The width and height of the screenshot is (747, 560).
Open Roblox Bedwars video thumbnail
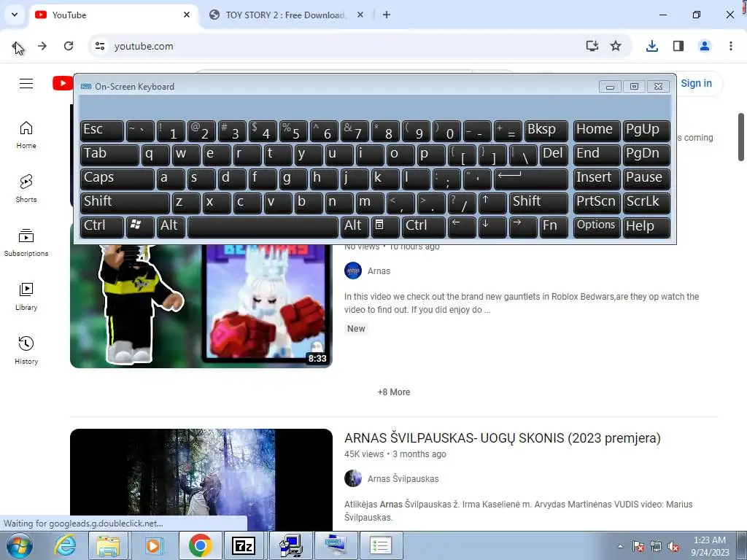(201, 305)
